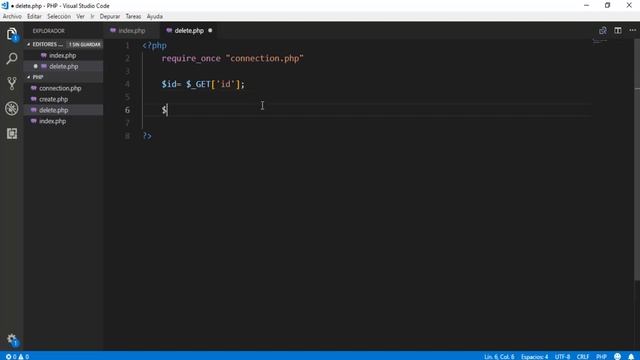This screenshot has height=360, width=640.
Task: Open notifications bell in status bar
Action: point(631,357)
